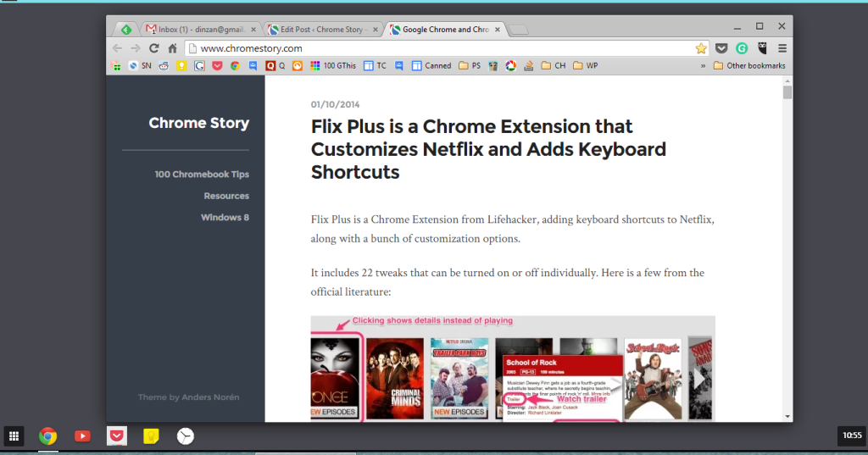
Task: Click the Theme by Anders Norén credit
Action: pos(188,397)
